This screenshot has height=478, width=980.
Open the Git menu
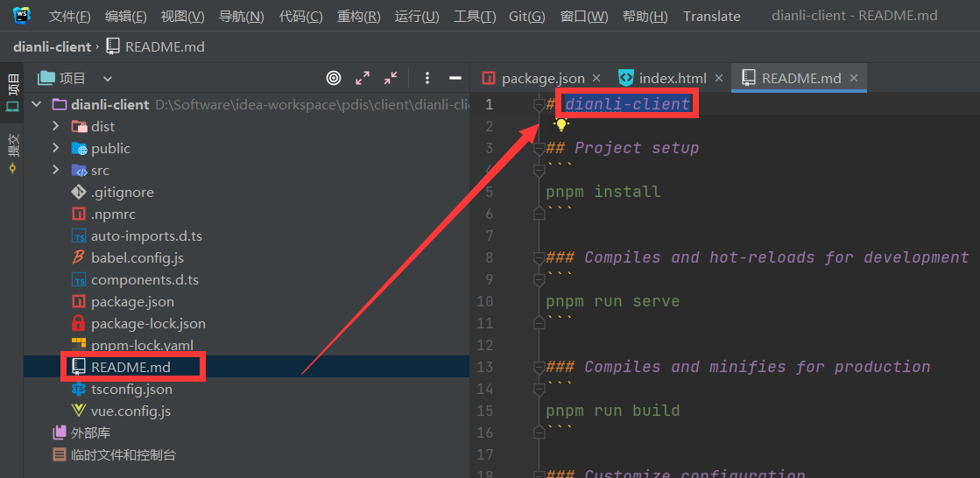tap(527, 17)
